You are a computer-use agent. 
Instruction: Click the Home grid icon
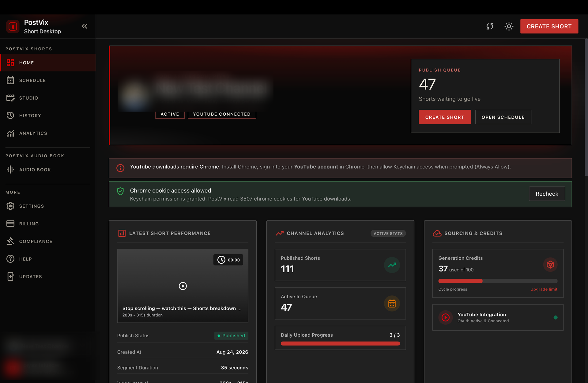point(10,63)
